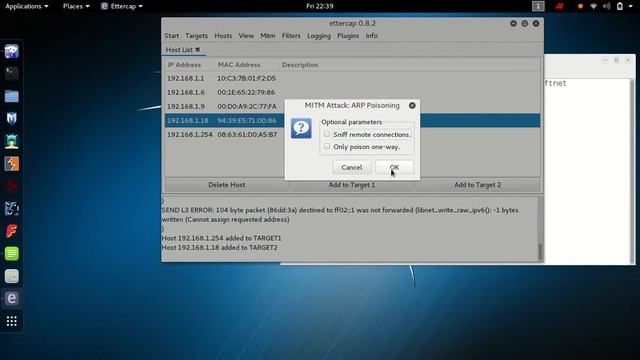
Task: Launch Faraday red F dock icon
Action: coord(11,231)
